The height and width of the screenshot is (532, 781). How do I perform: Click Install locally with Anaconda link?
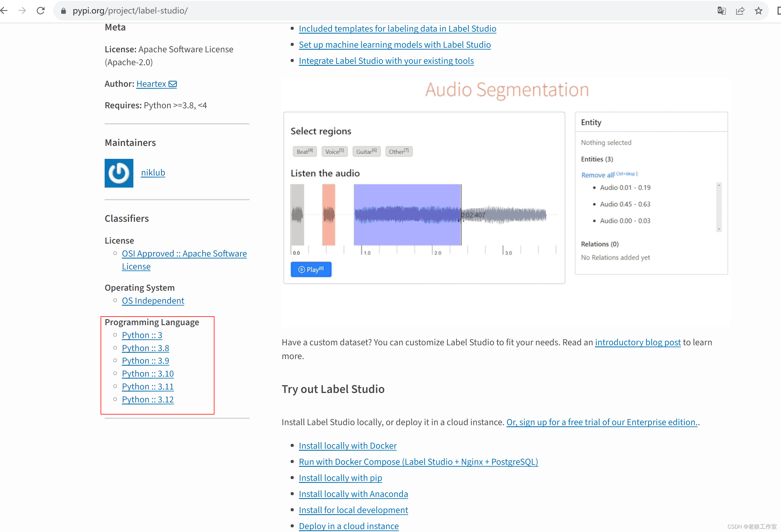coord(353,494)
